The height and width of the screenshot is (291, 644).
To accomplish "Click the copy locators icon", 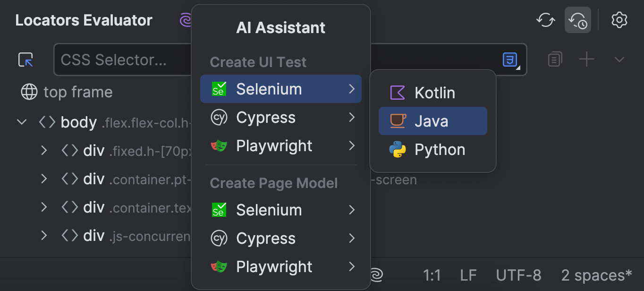I will click(555, 59).
